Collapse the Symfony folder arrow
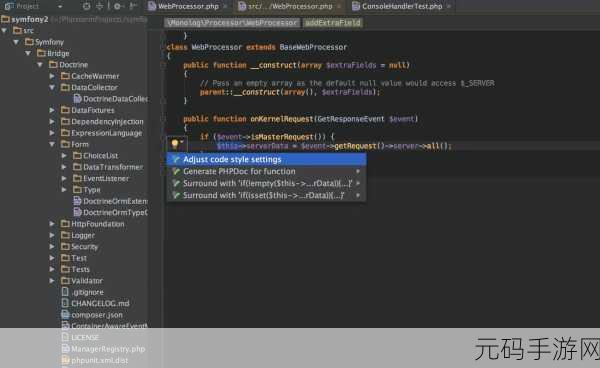 (x=16, y=42)
